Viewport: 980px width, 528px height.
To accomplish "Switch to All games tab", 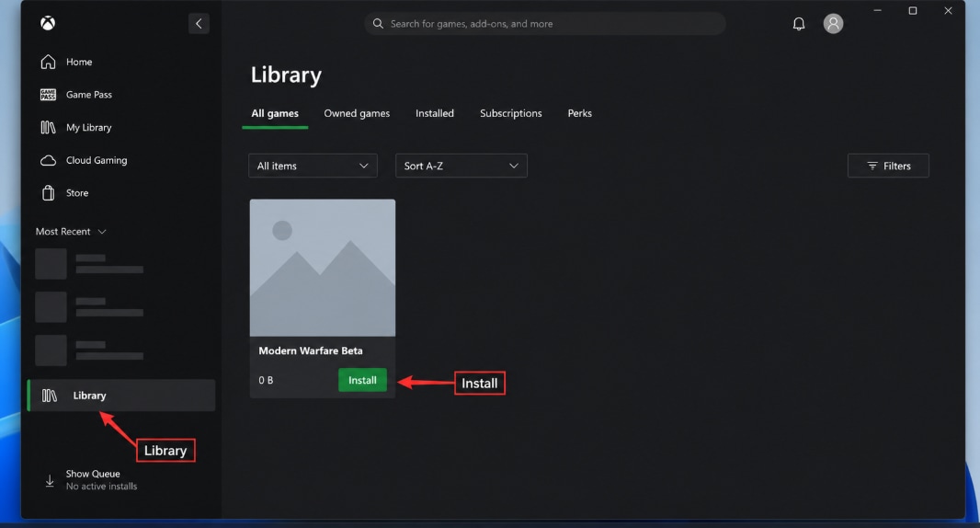I will [275, 113].
